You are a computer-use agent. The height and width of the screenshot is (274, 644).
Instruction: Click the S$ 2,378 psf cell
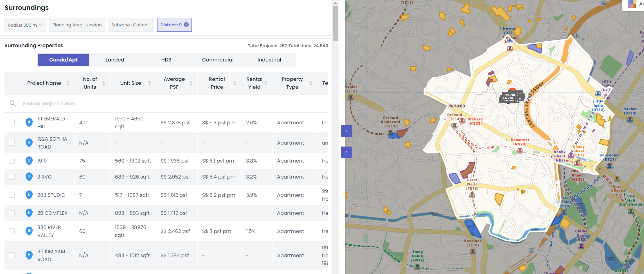coord(175,122)
